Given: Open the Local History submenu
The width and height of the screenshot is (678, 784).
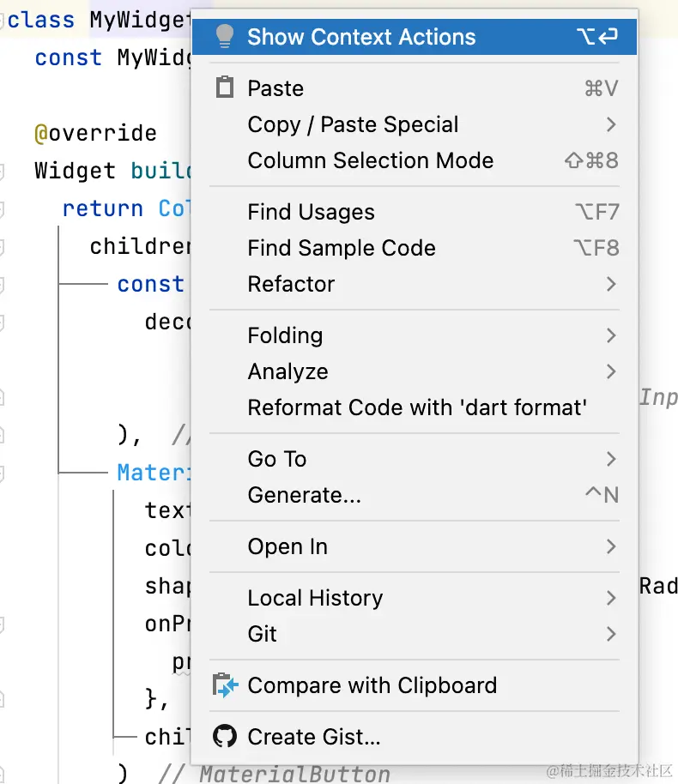Looking at the screenshot, I should 415,598.
